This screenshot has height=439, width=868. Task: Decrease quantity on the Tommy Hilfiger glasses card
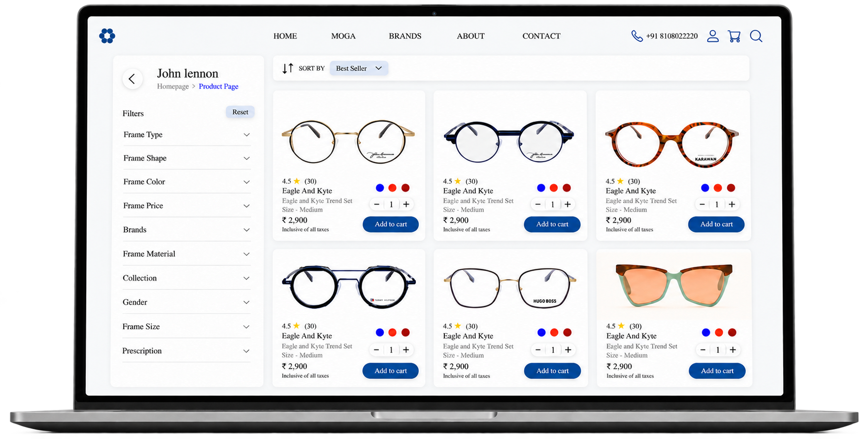376,350
